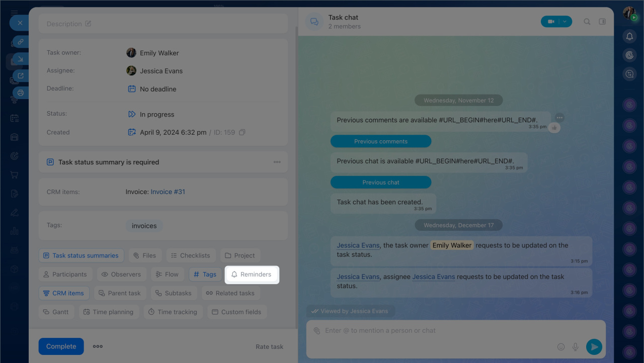
Task: Select the Checklists section chip
Action: tap(191, 255)
